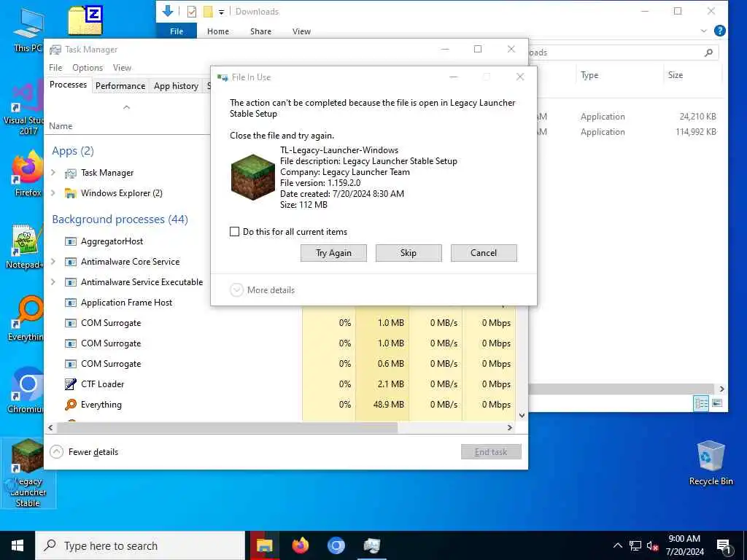Open the zip folder desktop icon
The width and height of the screenshot is (747, 560).
point(85,20)
